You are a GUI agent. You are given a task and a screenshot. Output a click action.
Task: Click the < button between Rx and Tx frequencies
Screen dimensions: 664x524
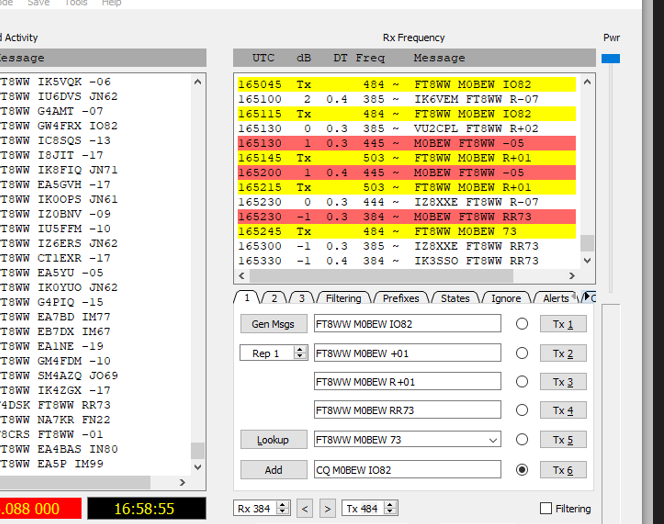tap(305, 508)
